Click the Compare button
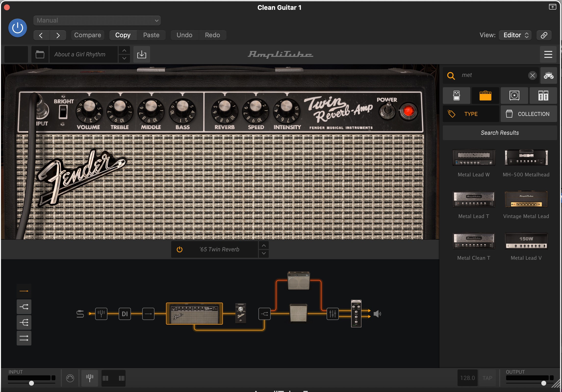Image resolution: width=562 pixels, height=392 pixels. coord(88,35)
